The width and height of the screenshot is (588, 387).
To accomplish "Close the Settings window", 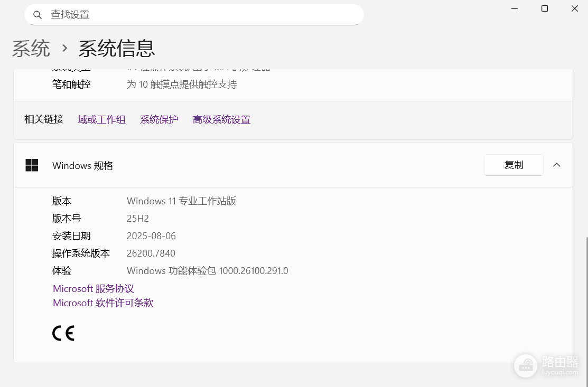I will (574, 8).
